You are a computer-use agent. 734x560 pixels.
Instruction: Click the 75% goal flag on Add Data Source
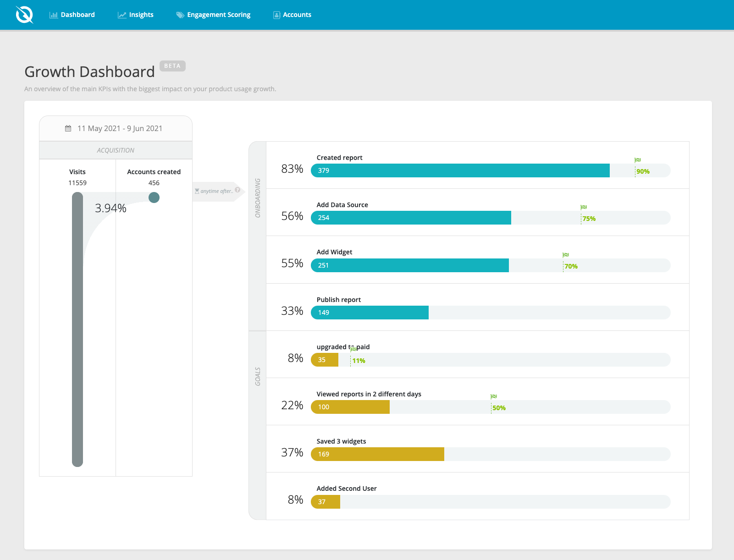pyautogui.click(x=584, y=207)
